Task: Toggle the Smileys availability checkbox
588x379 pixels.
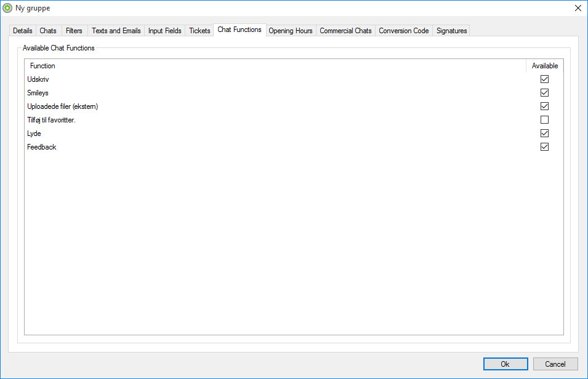Action: (x=544, y=92)
